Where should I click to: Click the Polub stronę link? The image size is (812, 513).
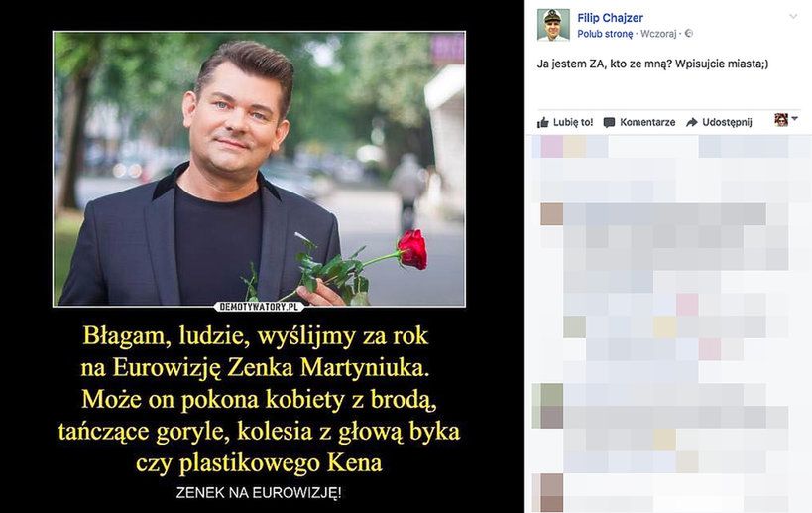605,34
